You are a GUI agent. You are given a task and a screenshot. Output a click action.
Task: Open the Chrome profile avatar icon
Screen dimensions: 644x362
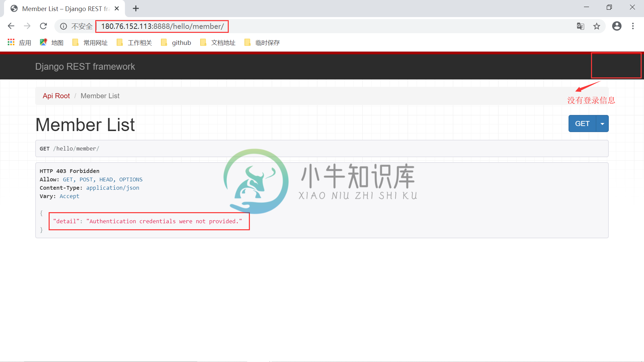coord(617,26)
